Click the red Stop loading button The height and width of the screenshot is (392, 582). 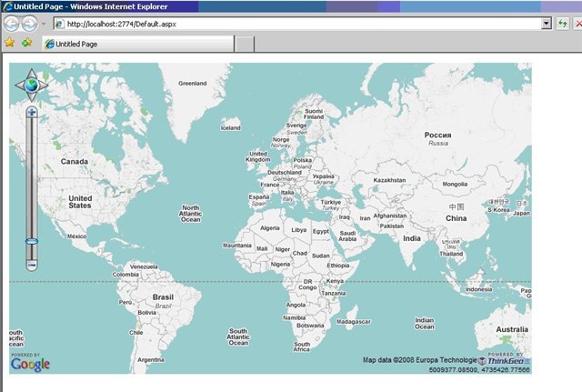point(578,24)
